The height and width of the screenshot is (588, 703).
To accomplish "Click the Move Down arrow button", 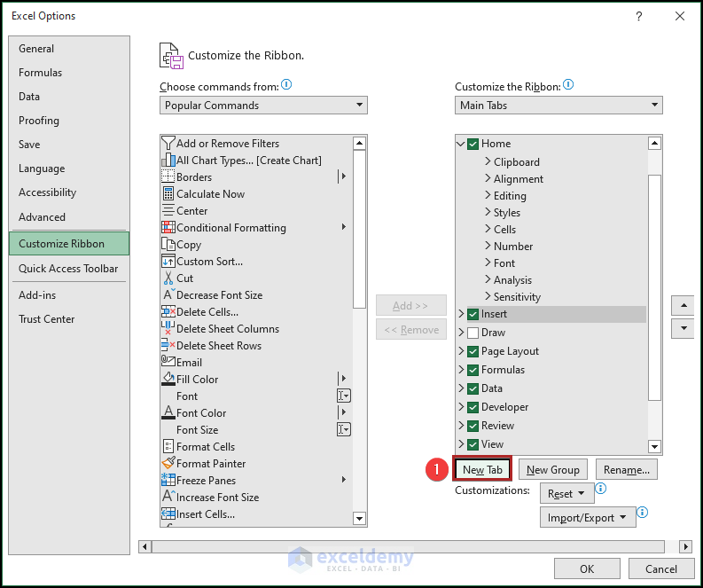I will pyautogui.click(x=683, y=328).
